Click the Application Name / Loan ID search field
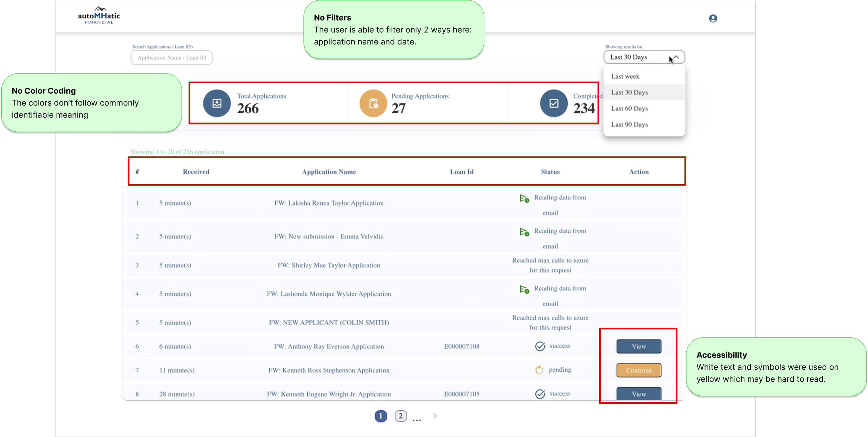 [x=172, y=58]
